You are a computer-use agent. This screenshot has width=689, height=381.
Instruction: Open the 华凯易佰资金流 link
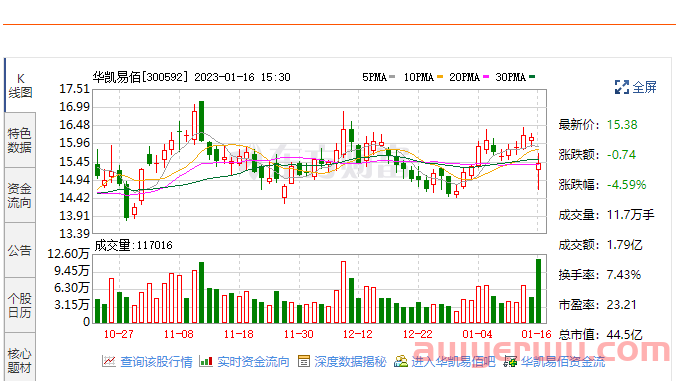[x=563, y=362]
